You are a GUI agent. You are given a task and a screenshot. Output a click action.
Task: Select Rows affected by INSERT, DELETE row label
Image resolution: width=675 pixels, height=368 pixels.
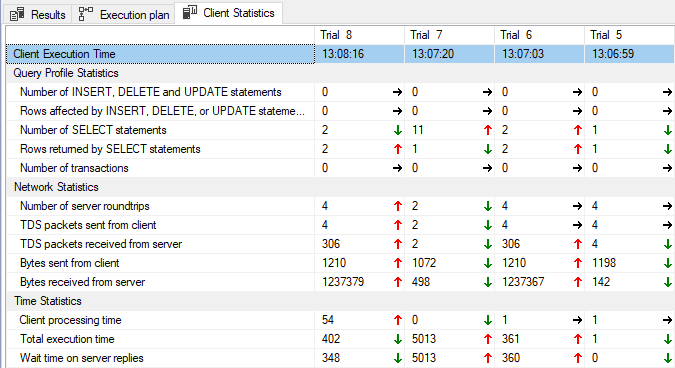click(x=162, y=111)
